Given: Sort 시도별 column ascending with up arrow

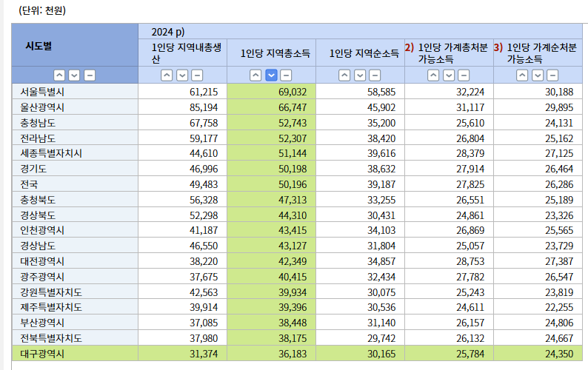Looking at the screenshot, I should pos(59,75).
